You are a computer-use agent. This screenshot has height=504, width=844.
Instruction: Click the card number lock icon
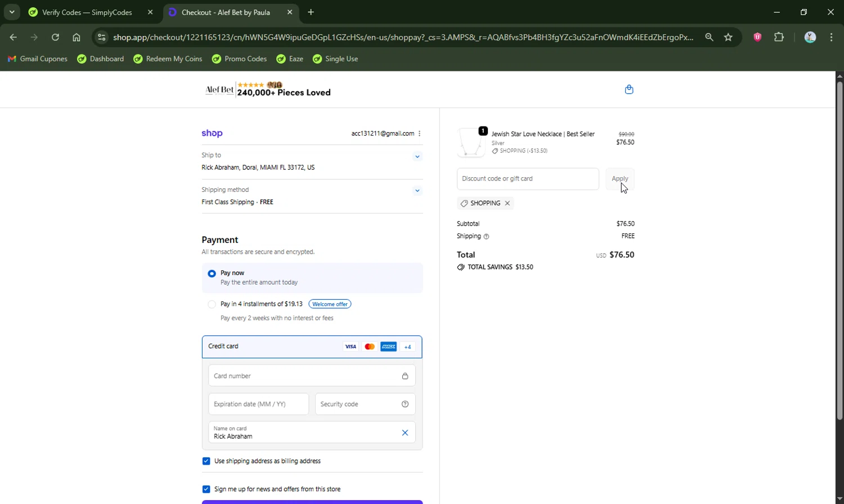pos(405,376)
